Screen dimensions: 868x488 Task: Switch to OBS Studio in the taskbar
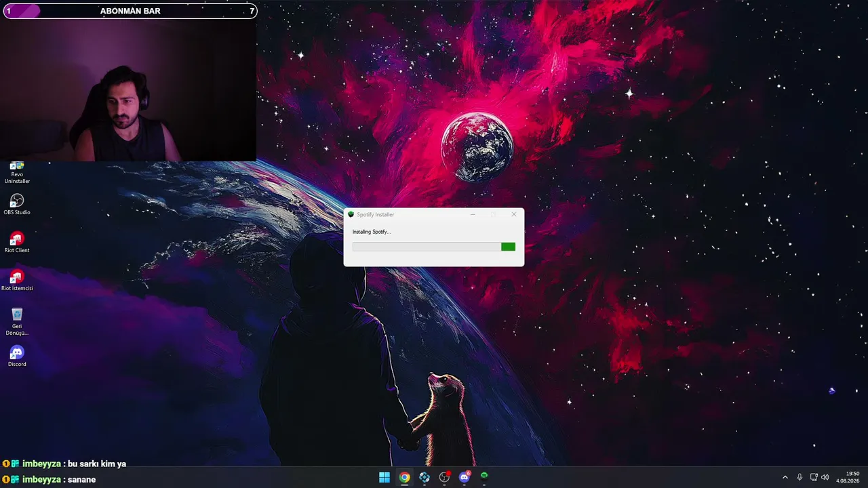pyautogui.click(x=444, y=477)
